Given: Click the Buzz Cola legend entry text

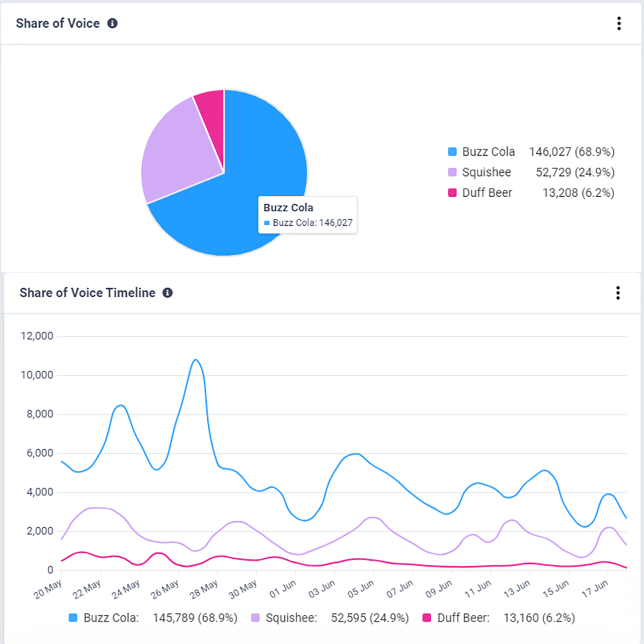Looking at the screenshot, I should click(488, 151).
